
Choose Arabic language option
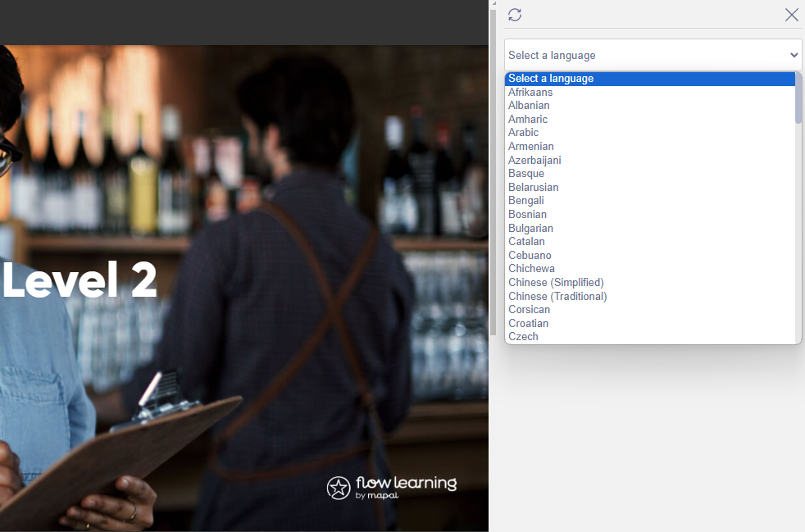(649, 133)
